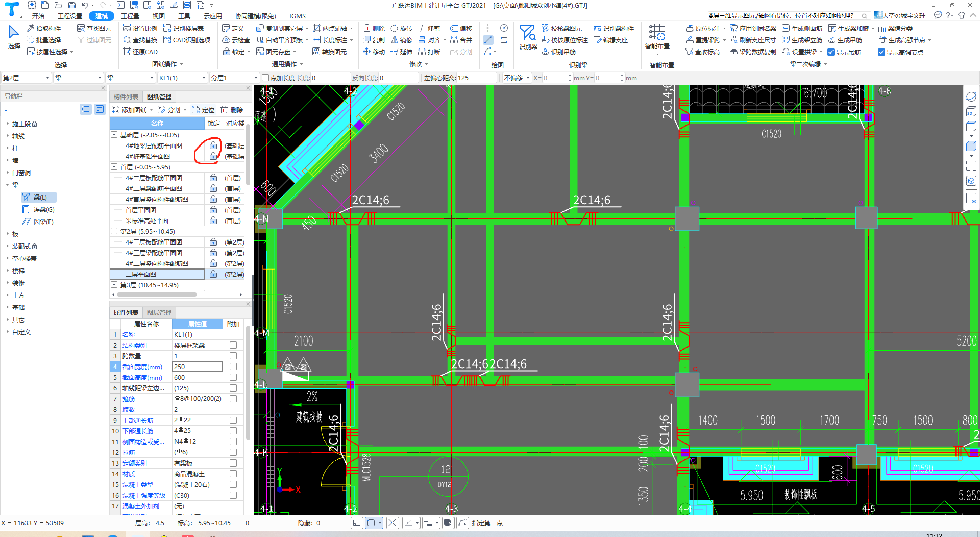Open 查找替换 find and replace
Viewport: 980px width, 537px height.
pos(140,40)
